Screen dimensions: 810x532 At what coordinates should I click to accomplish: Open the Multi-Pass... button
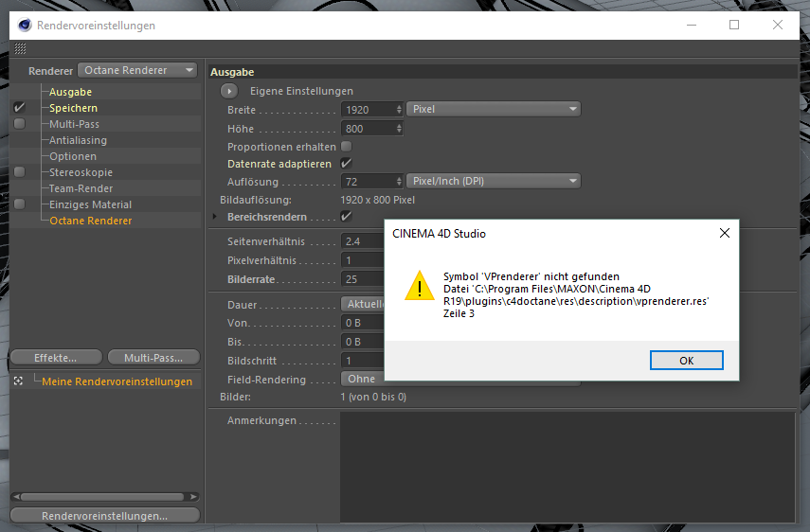(x=153, y=358)
